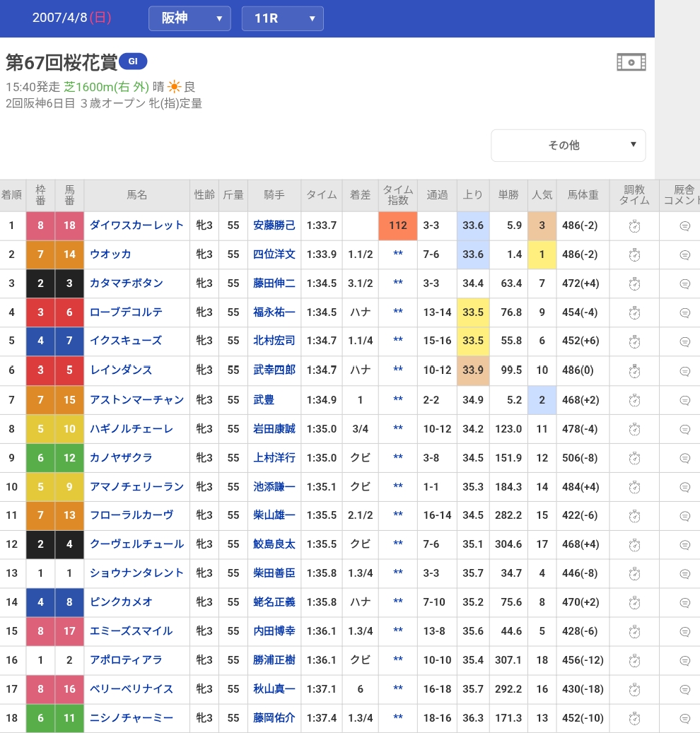The height and width of the screenshot is (733, 700).
Task: Open the 11R race number dropdown
Action: coord(282,18)
